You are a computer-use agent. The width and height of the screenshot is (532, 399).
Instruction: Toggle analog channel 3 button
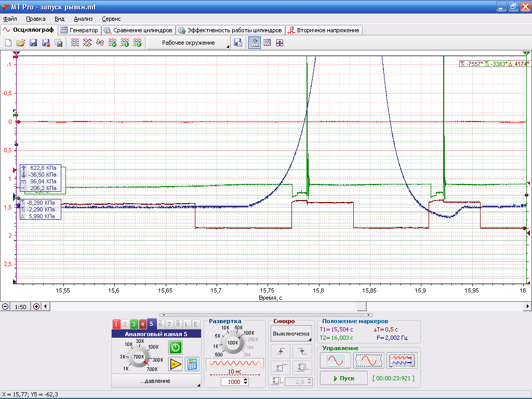coord(134,324)
